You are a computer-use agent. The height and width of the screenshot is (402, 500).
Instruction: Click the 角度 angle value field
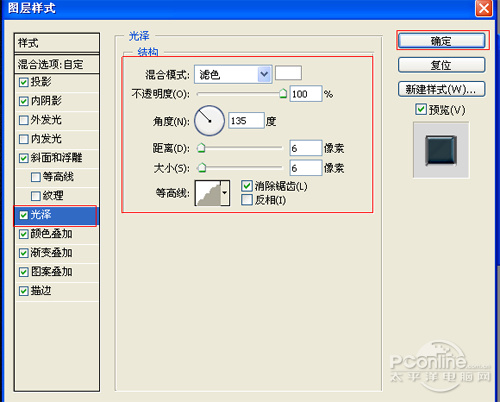coord(246,120)
